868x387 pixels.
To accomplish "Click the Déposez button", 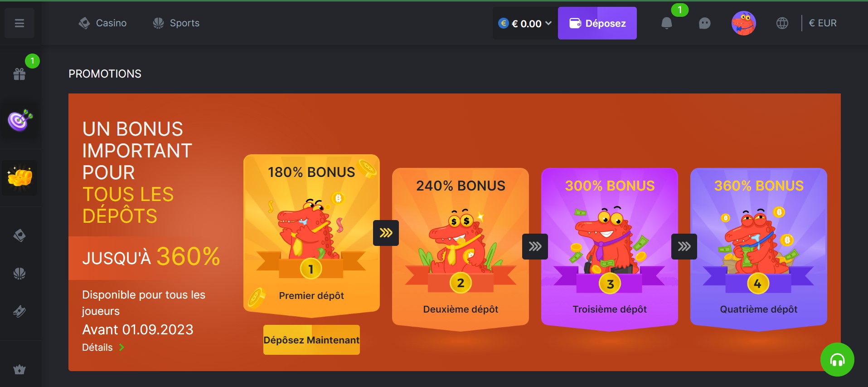I will point(597,23).
